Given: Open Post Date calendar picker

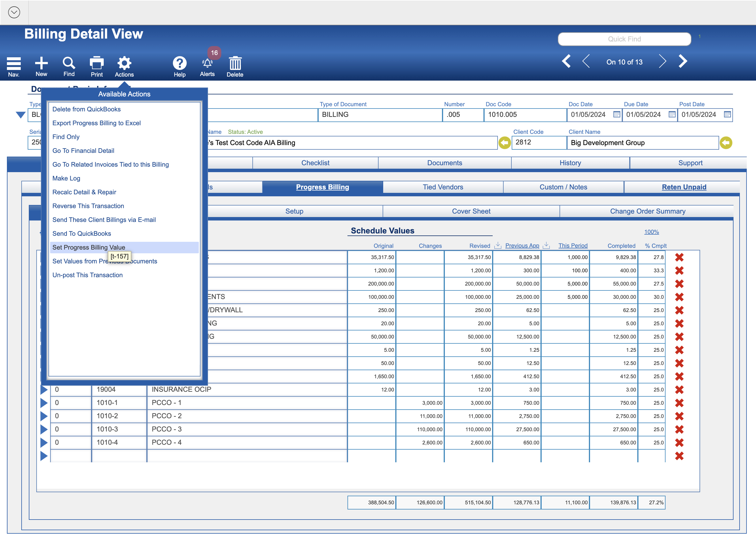Looking at the screenshot, I should (727, 114).
